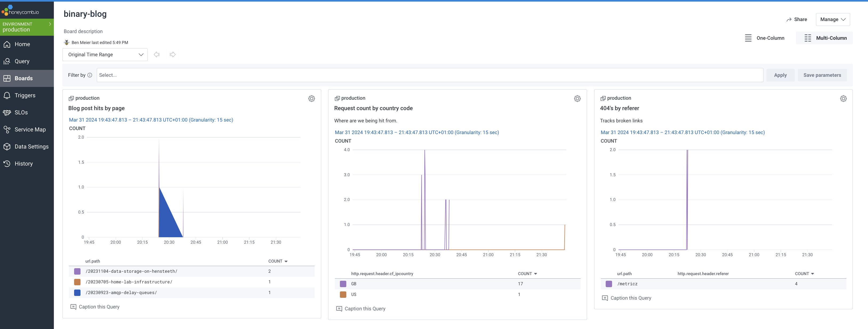
Task: Click environment icon in Request count panel
Action: (x=337, y=98)
